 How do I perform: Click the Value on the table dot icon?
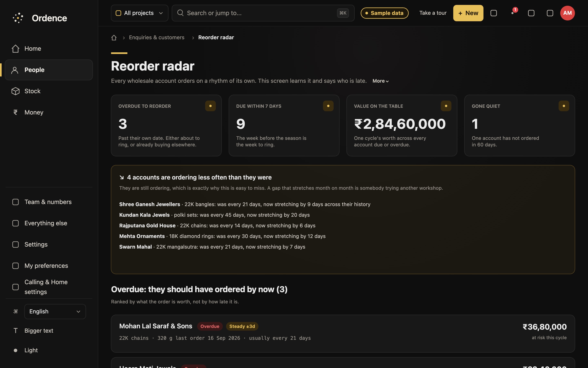pyautogui.click(x=446, y=106)
